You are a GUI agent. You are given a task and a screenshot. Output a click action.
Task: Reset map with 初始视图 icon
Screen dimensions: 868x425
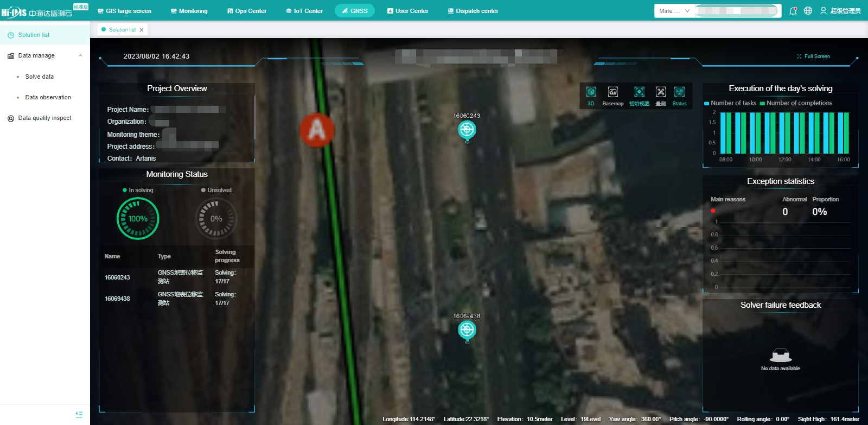click(x=639, y=92)
